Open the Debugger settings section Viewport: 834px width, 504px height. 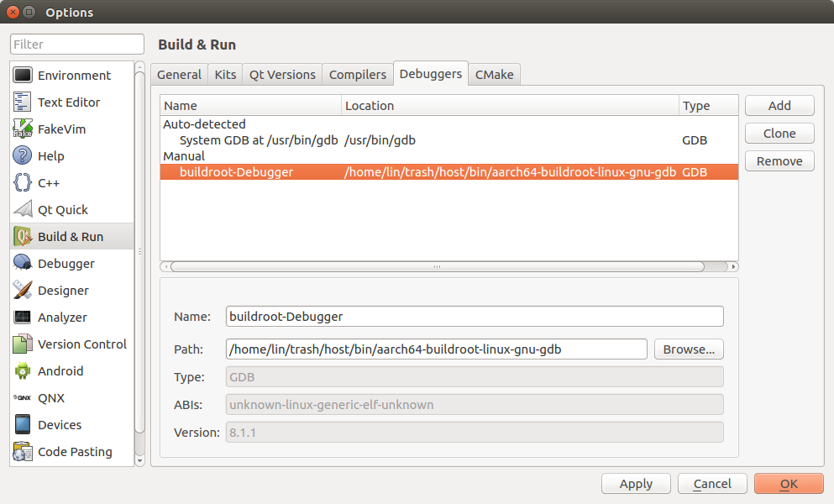(x=63, y=263)
